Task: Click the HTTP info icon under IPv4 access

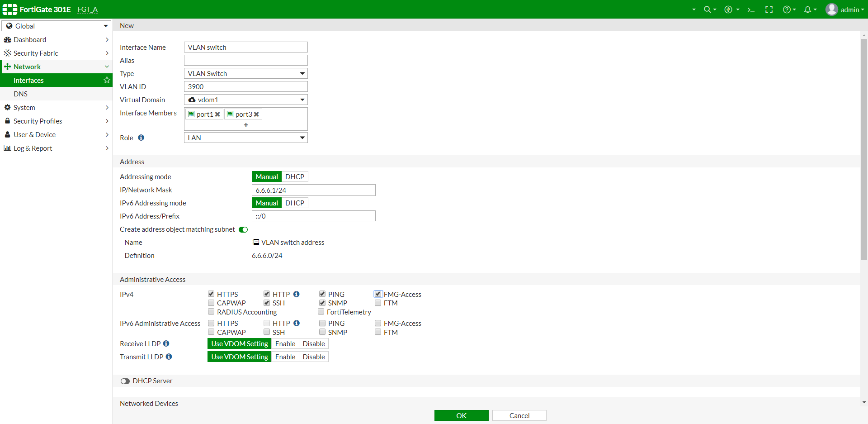Action: [x=297, y=294]
